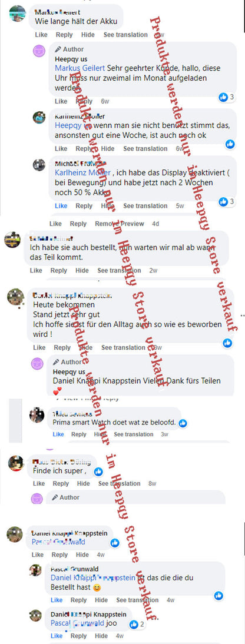The image size is (245, 644).
Task: Click the reaction badge on 'Pascal Grunwald joo' comment
Action: tap(137, 625)
